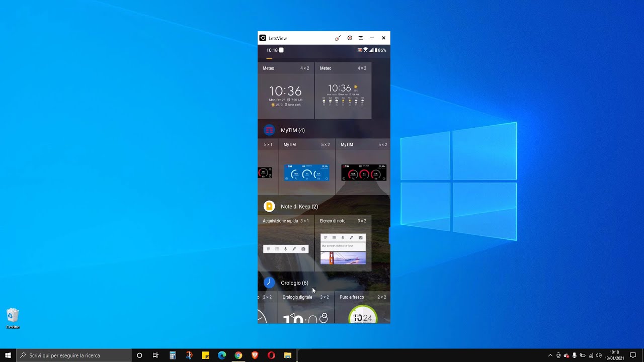Select the partially visible MyTIM 5×1 widget
The height and width of the screenshot is (362, 644).
(268, 167)
